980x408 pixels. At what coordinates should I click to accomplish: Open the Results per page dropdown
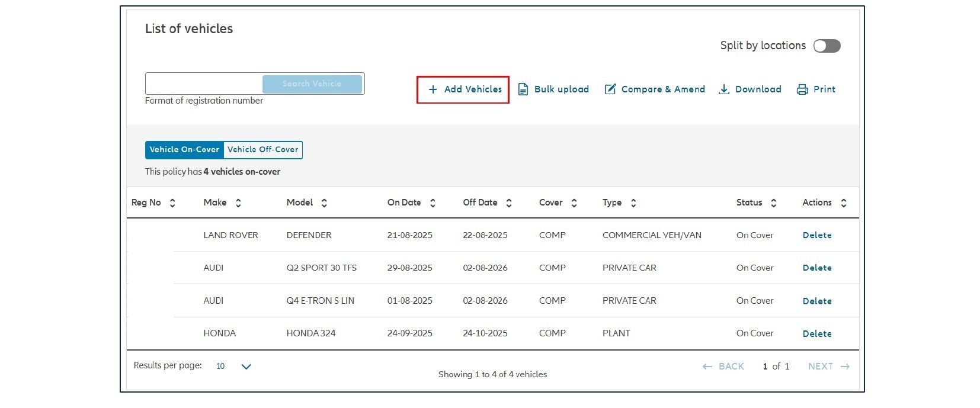235,367
